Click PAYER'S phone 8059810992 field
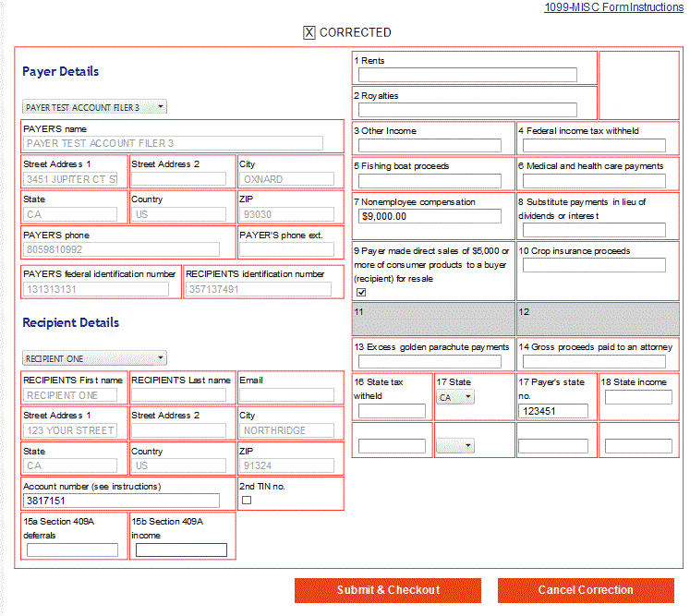 (x=121, y=249)
